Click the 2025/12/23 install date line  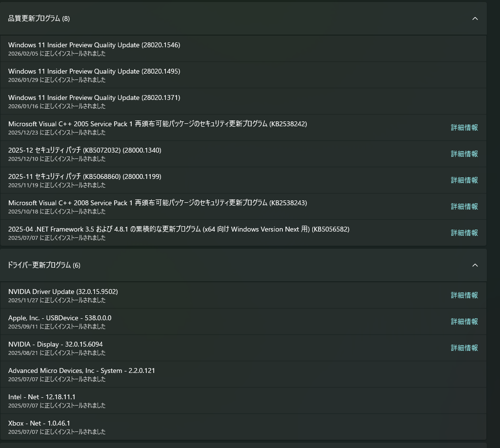(57, 133)
